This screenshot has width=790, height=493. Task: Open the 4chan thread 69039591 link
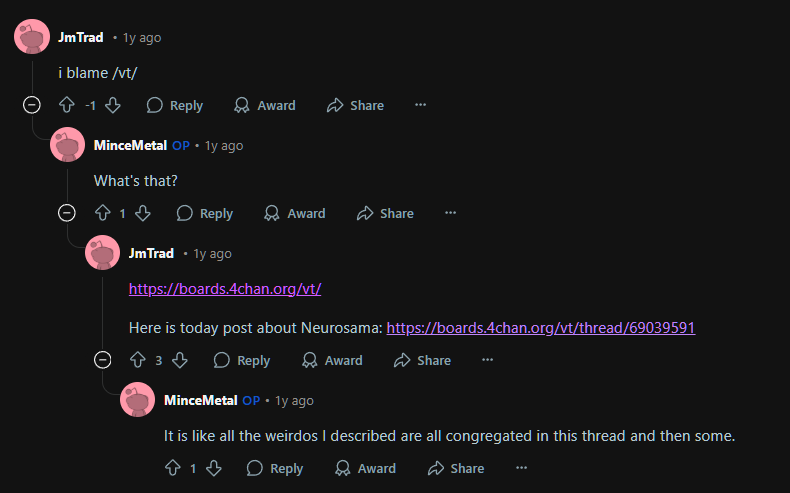click(x=540, y=328)
